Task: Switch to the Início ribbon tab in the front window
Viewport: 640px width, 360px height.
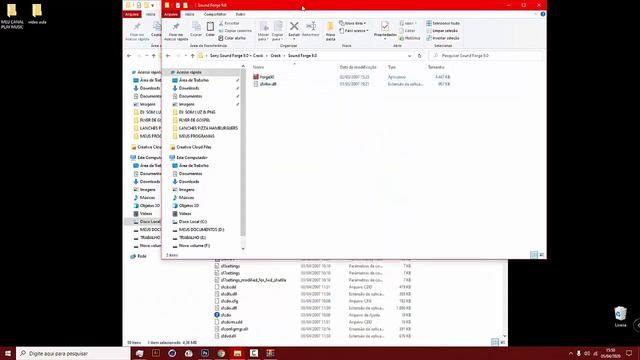Action: pyautogui.click(x=190, y=14)
